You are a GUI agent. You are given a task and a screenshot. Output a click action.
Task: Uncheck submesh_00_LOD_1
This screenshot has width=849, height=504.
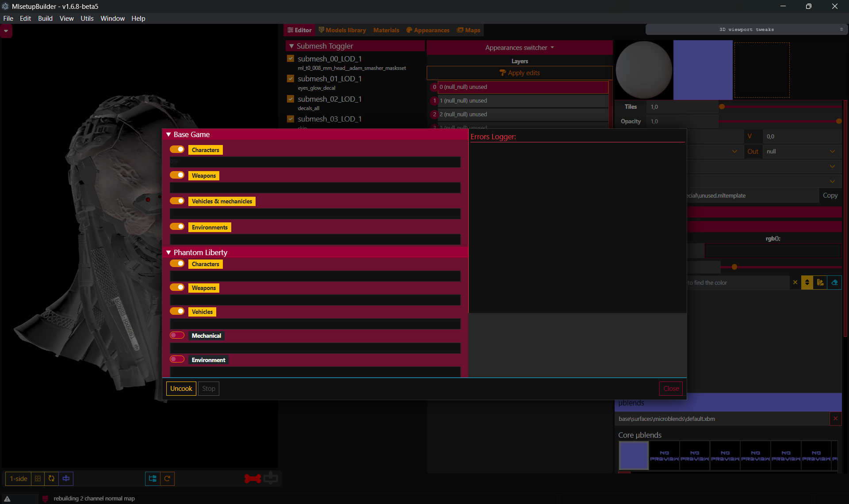coord(291,58)
